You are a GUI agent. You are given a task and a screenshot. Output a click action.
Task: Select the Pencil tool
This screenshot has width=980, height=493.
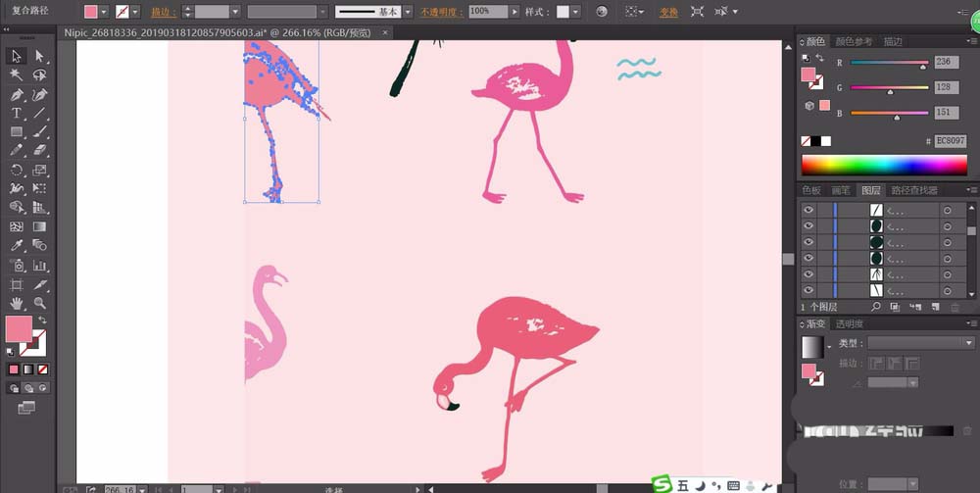pos(17,151)
